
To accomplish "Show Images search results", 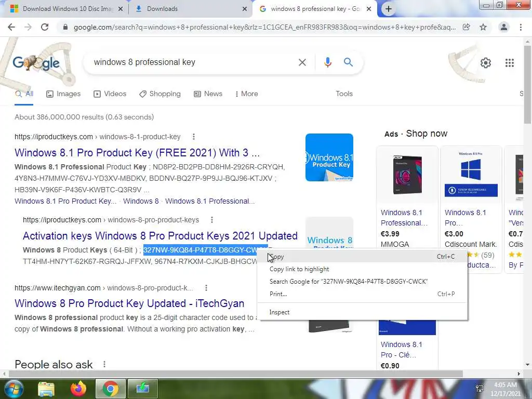I will point(63,94).
